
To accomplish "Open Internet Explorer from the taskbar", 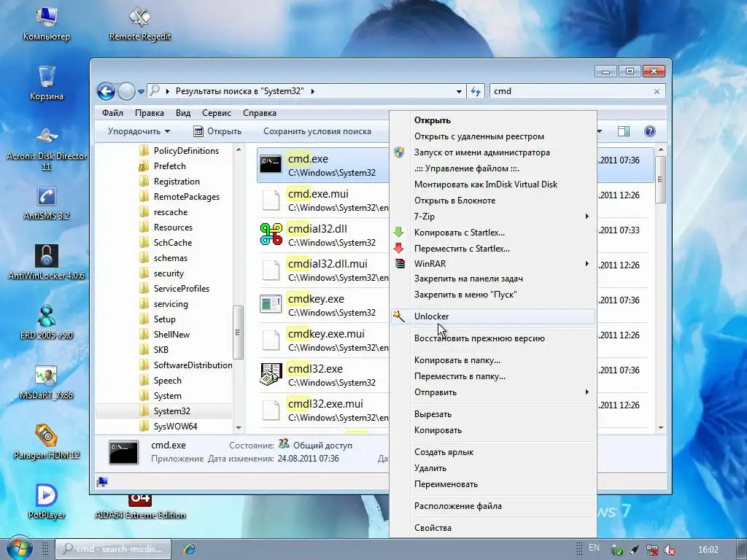I will coord(189,549).
